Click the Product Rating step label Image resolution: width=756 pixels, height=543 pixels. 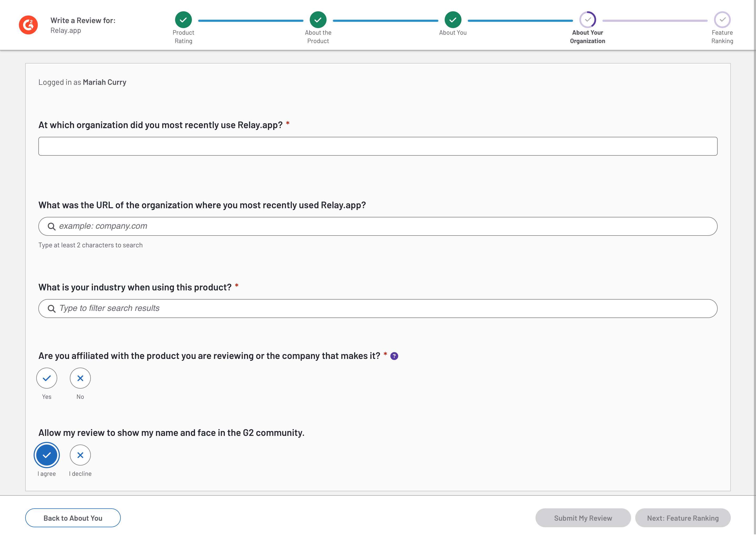pos(183,37)
